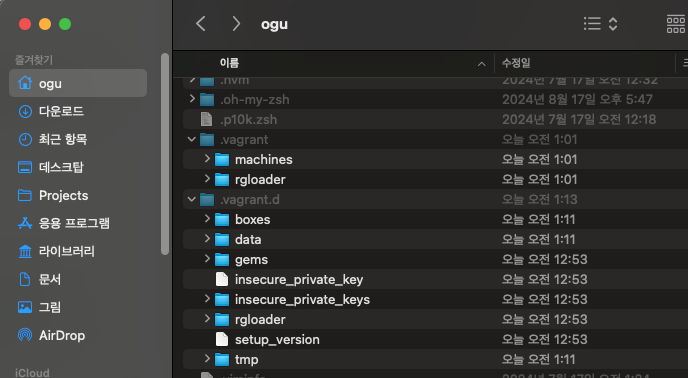688x378 pixels.
Task: Select the insecure_private_key file icon
Action: click(222, 279)
